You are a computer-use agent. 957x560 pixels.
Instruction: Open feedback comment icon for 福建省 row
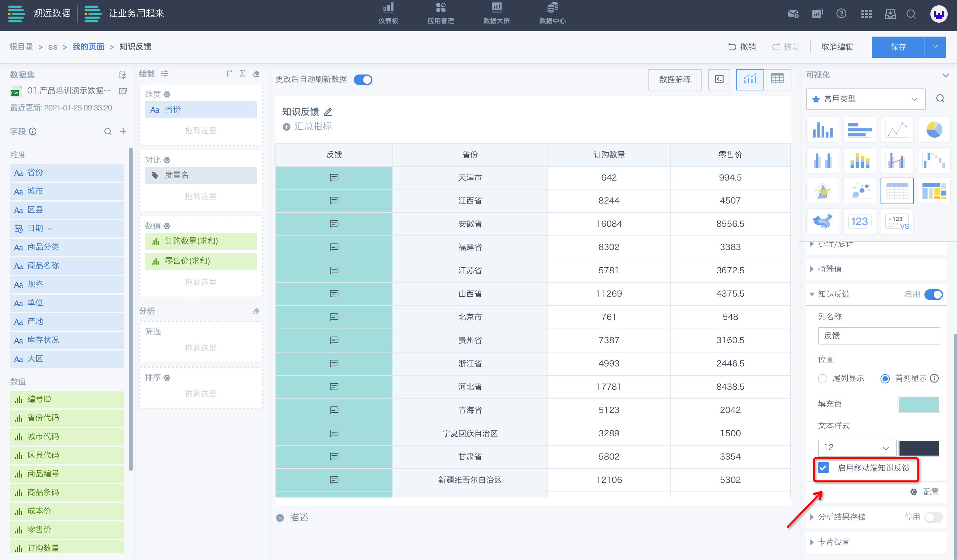point(334,247)
